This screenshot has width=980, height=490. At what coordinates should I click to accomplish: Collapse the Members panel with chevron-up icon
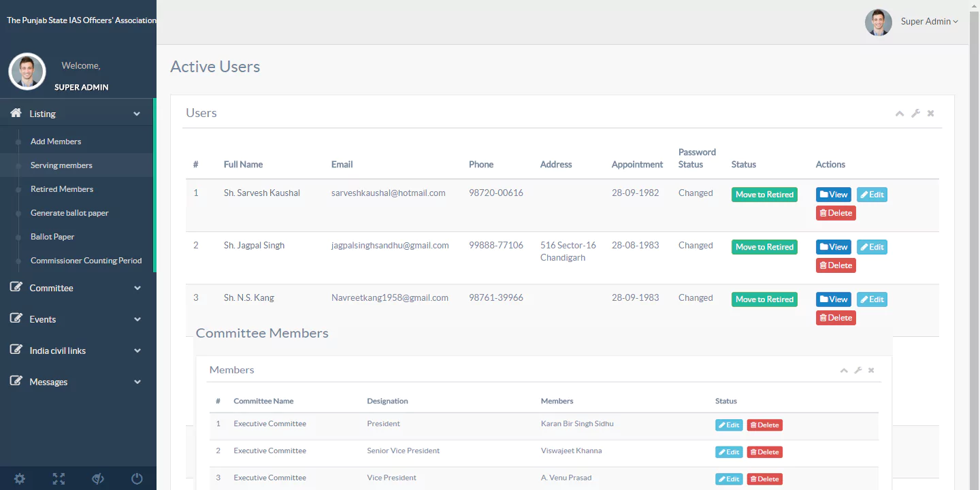pyautogui.click(x=844, y=370)
